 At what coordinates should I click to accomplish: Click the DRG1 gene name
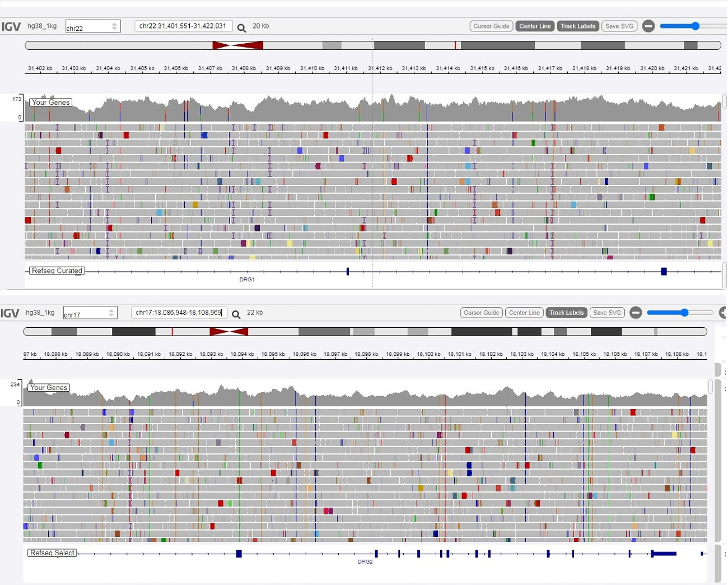(247, 280)
